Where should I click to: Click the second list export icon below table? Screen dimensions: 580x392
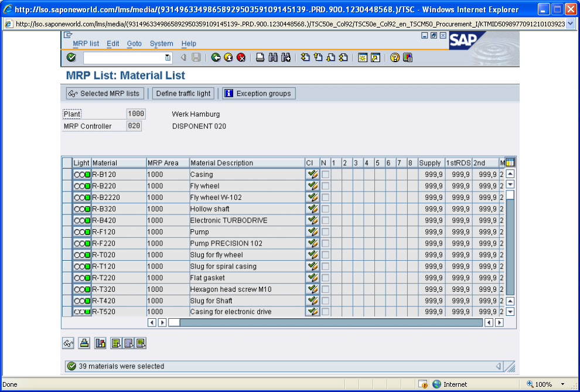tap(128, 343)
